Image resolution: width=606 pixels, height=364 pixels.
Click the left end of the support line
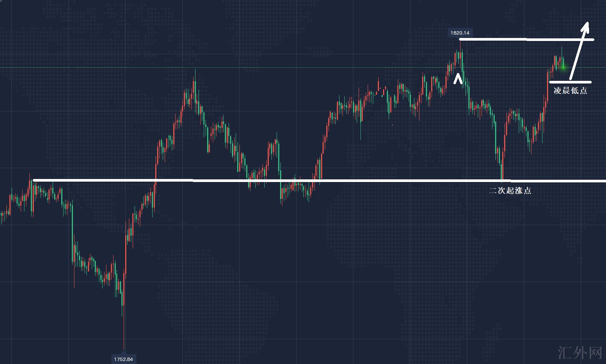(x=34, y=180)
